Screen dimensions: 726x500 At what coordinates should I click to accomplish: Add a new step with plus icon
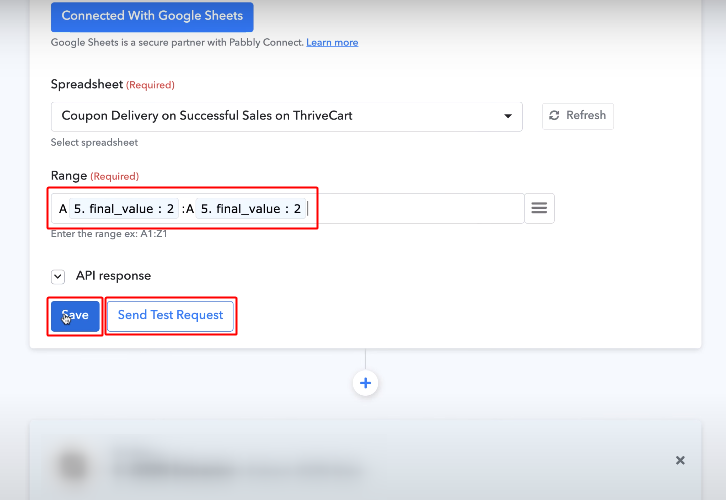(x=365, y=383)
